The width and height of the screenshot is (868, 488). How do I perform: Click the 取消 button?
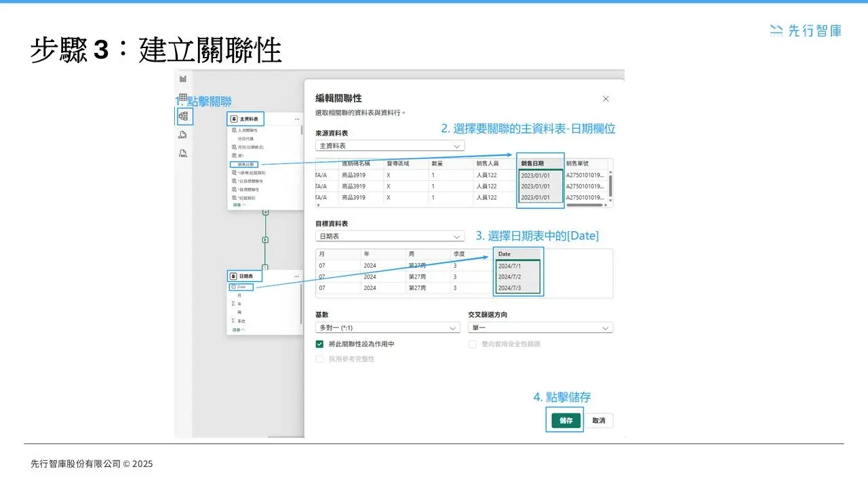(x=599, y=421)
